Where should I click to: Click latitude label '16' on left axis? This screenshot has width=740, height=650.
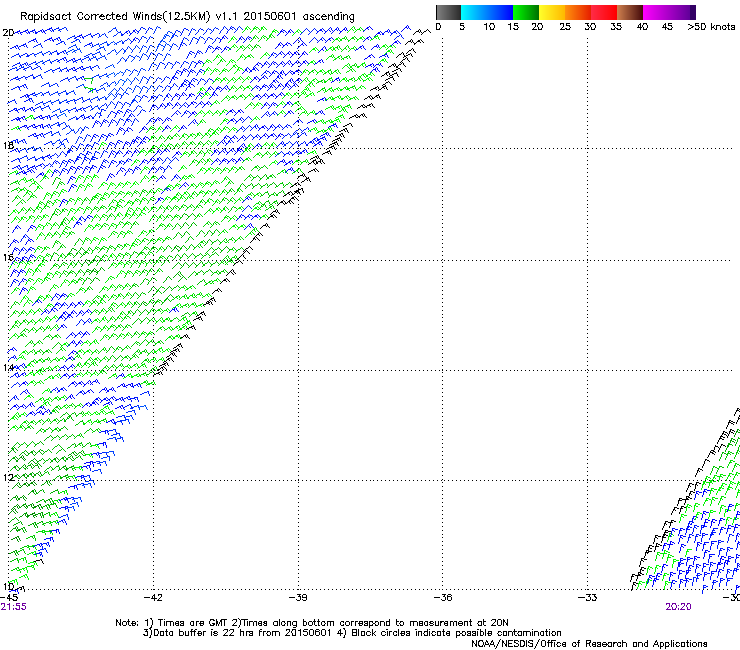(8, 257)
